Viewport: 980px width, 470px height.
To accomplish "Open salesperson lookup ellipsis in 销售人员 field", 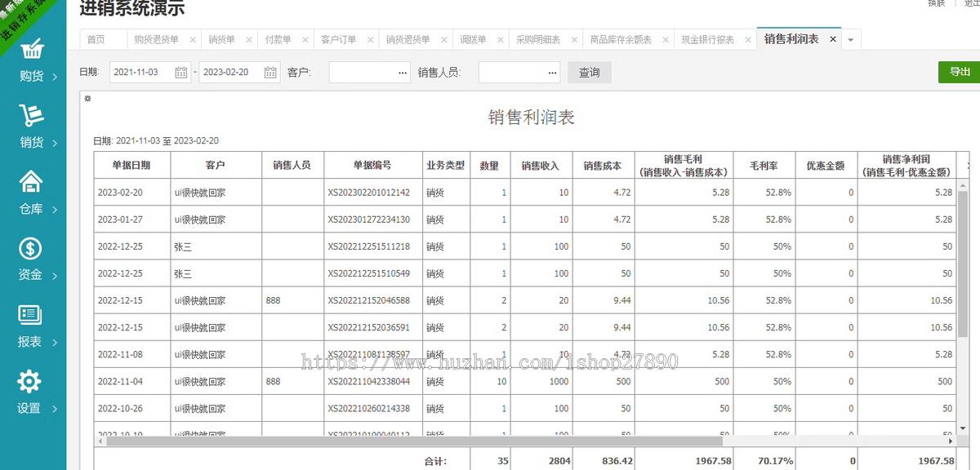I will pos(552,73).
